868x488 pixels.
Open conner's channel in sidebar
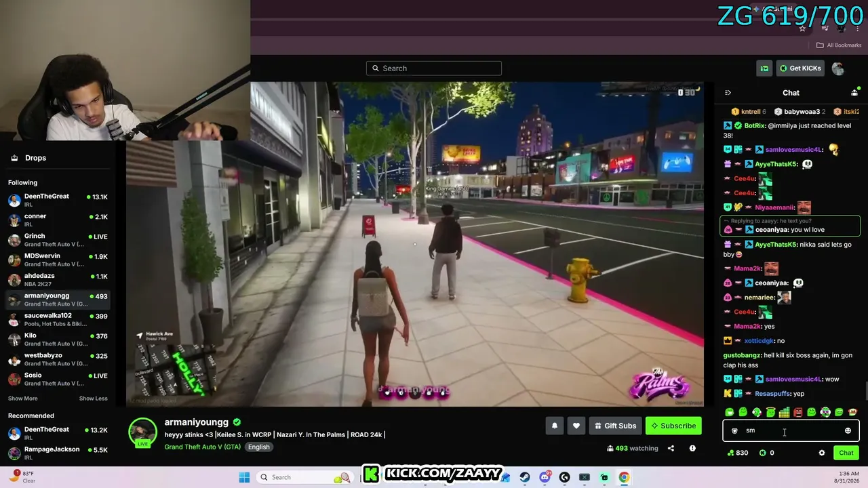click(x=58, y=220)
